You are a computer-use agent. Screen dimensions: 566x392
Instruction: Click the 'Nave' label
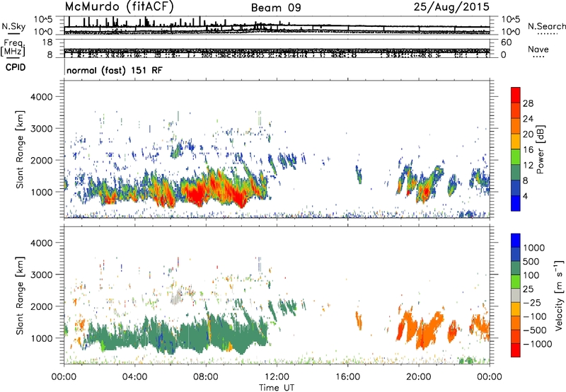[538, 49]
